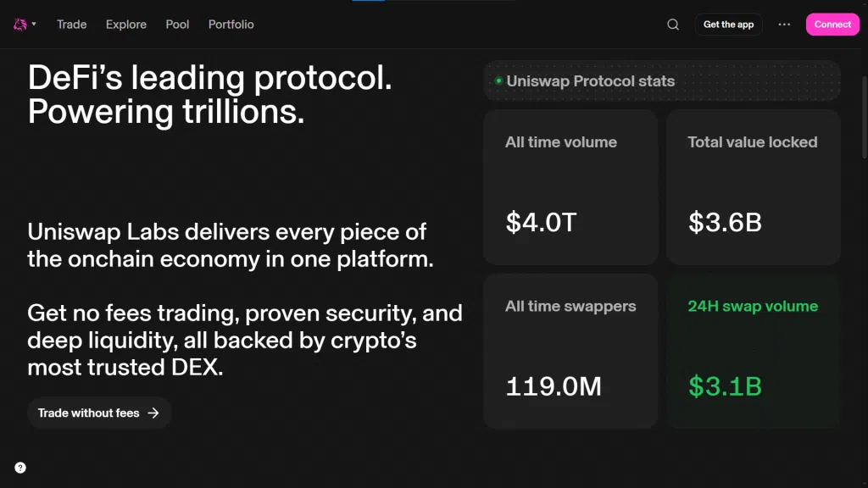The width and height of the screenshot is (868, 488).
Task: Click the Uniswap Protocol stats header
Action: click(x=591, y=81)
